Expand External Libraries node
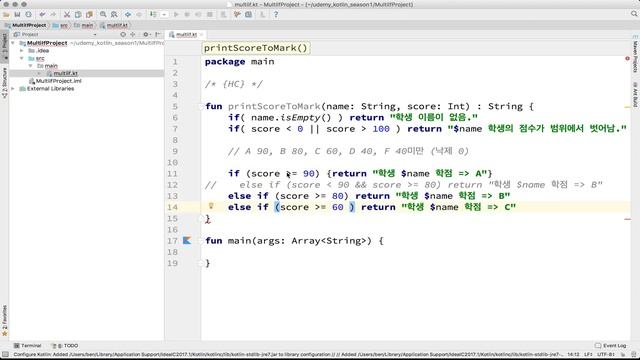Screen dimensions: 640x360 [x=13, y=89]
